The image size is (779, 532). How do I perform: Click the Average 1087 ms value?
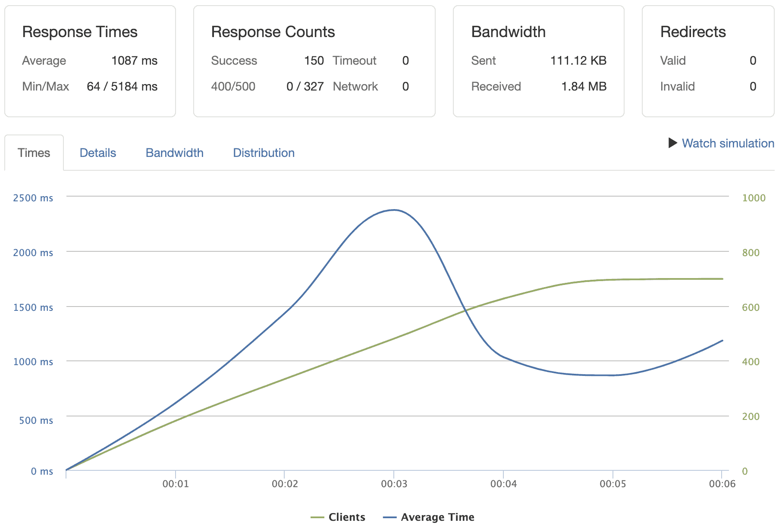[135, 61]
